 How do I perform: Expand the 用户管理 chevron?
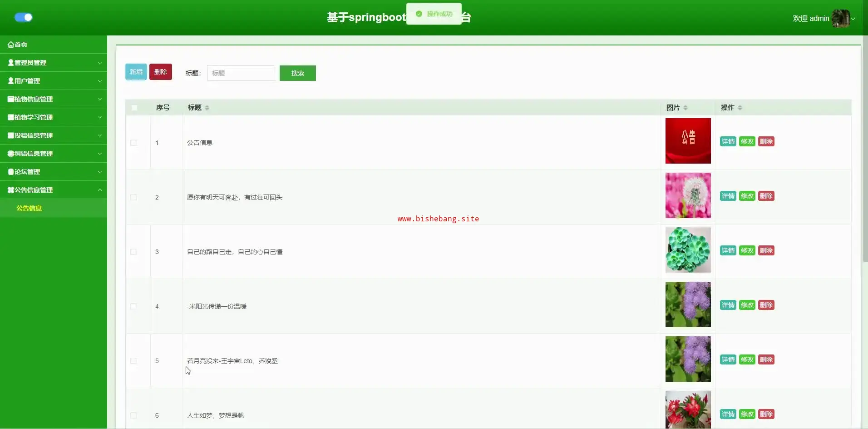click(100, 81)
